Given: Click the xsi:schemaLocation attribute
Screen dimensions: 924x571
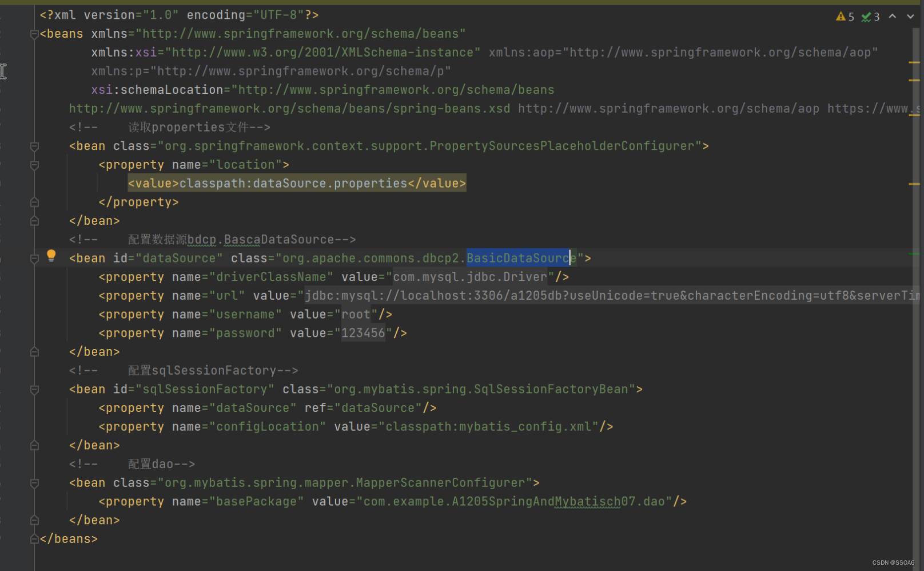Looking at the screenshot, I should pos(157,90).
